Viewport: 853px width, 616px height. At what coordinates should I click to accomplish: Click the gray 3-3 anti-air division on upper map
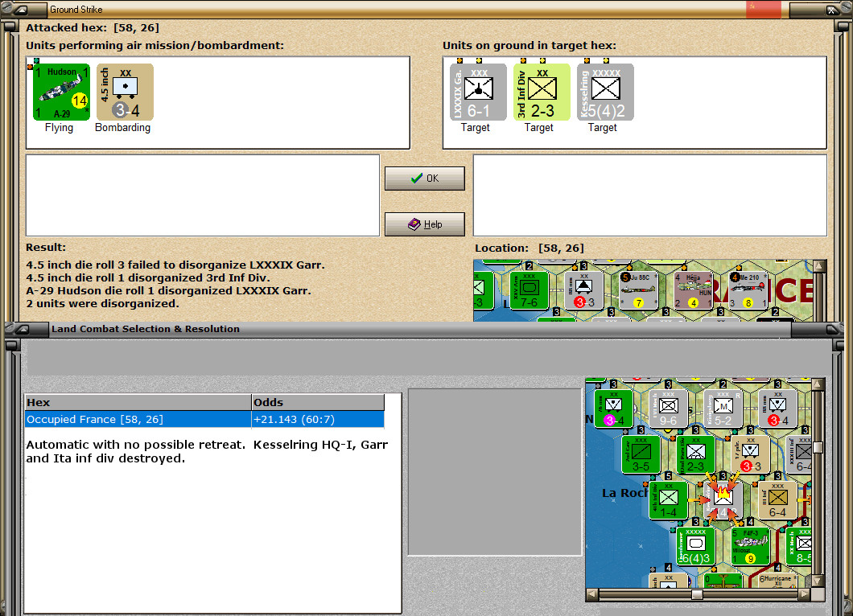pyautogui.click(x=583, y=291)
